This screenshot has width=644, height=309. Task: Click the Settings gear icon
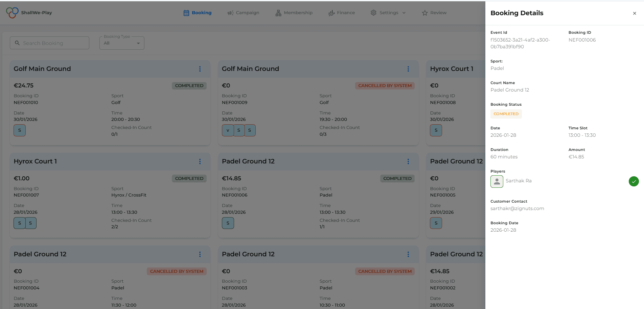click(373, 13)
